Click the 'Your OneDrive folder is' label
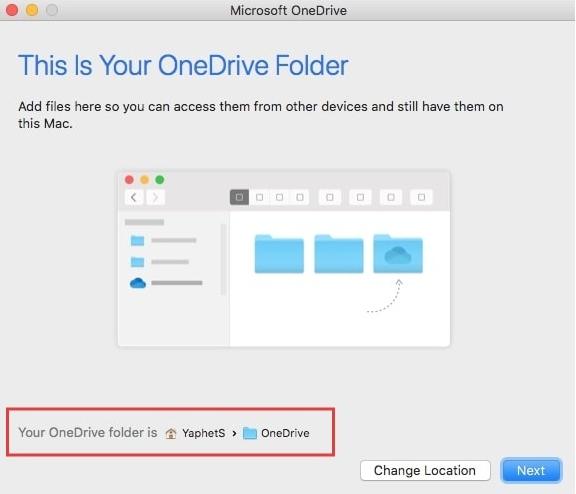The height and width of the screenshot is (494, 576). point(88,432)
